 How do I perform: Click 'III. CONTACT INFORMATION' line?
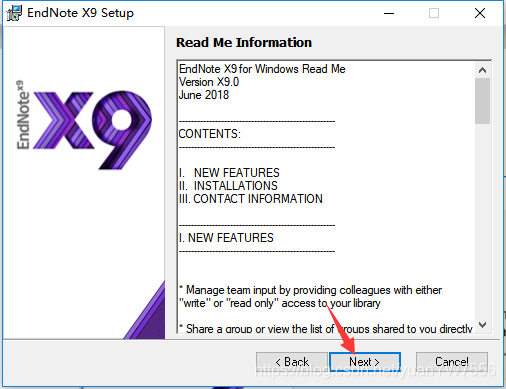(251, 199)
